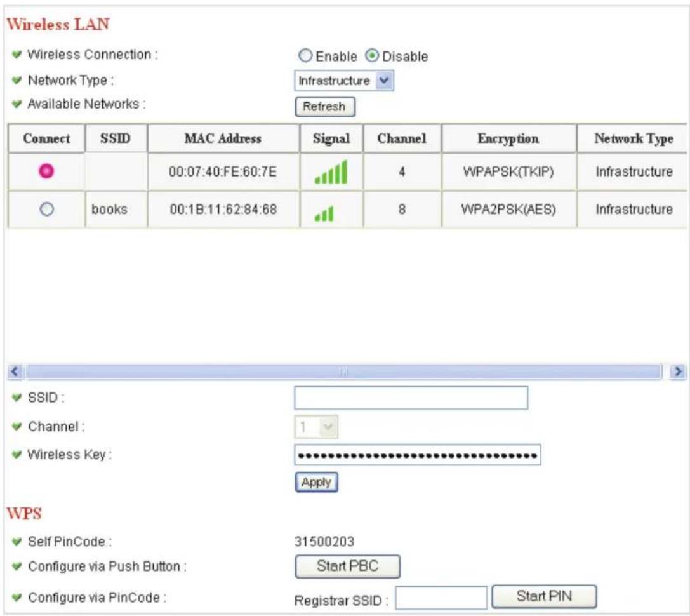Open the Network Type Infrastructure dropdown
The height and width of the screenshot is (616, 690).
[x=344, y=81]
